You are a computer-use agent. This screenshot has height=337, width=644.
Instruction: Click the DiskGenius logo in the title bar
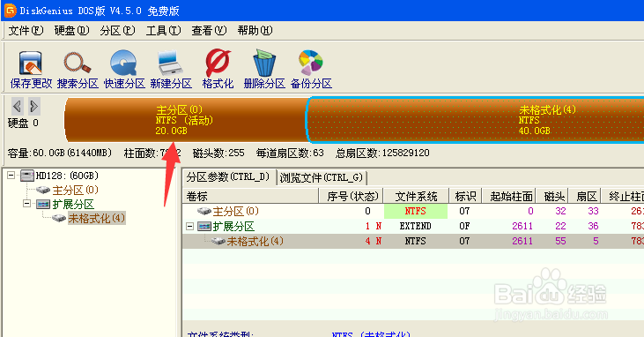[x=10, y=11]
